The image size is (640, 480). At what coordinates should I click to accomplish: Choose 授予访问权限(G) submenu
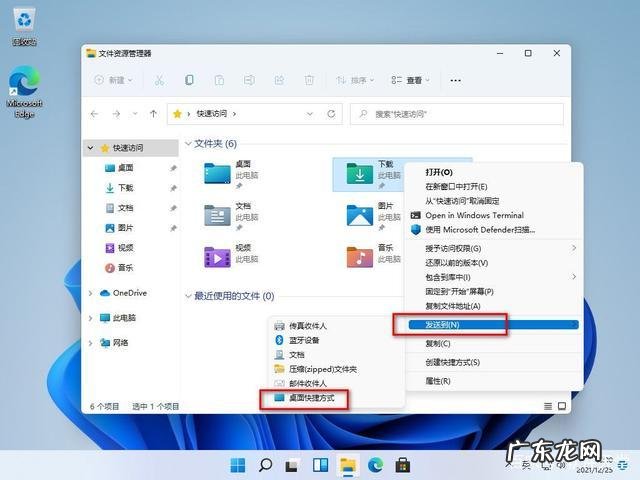tap(493, 248)
